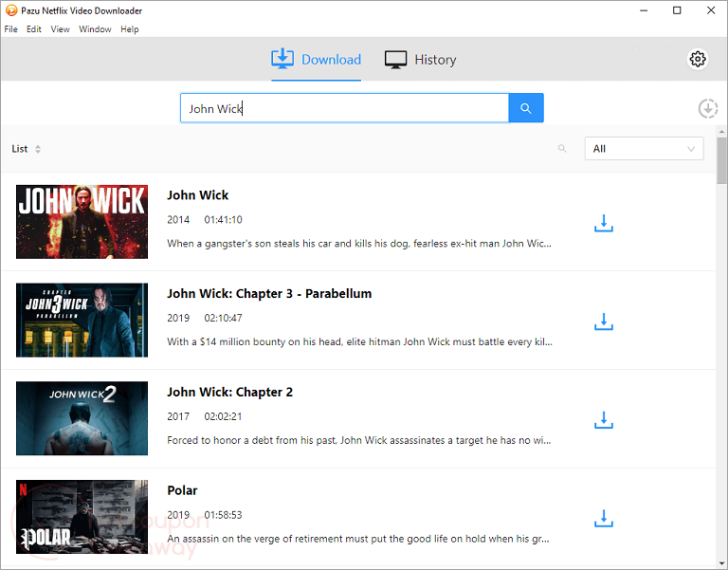
Task: Minimize the Pazu window
Action: (644, 10)
